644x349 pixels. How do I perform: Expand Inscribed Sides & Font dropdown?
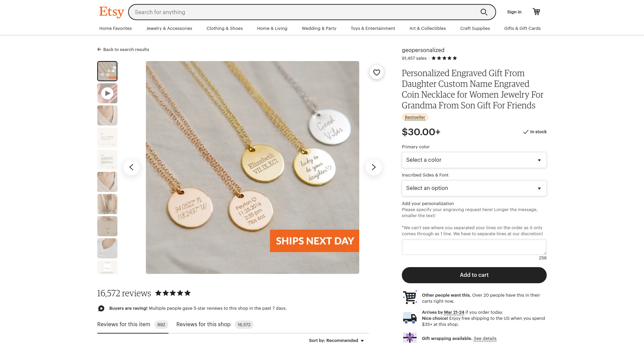(x=474, y=188)
